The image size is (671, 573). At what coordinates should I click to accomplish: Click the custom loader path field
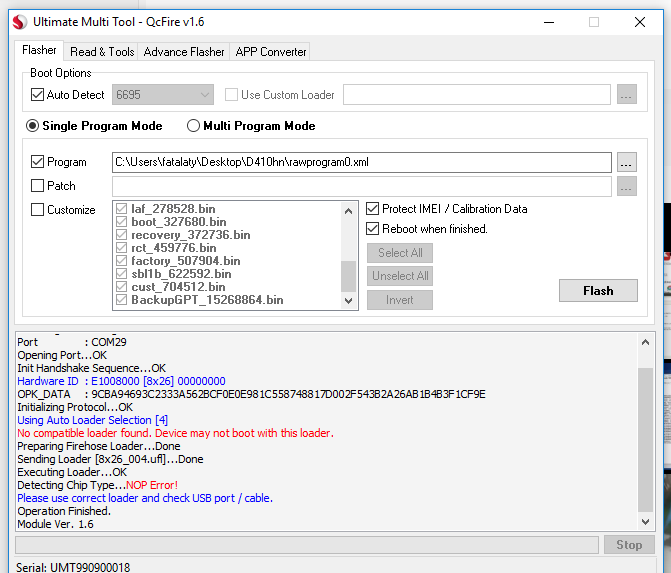coord(476,95)
